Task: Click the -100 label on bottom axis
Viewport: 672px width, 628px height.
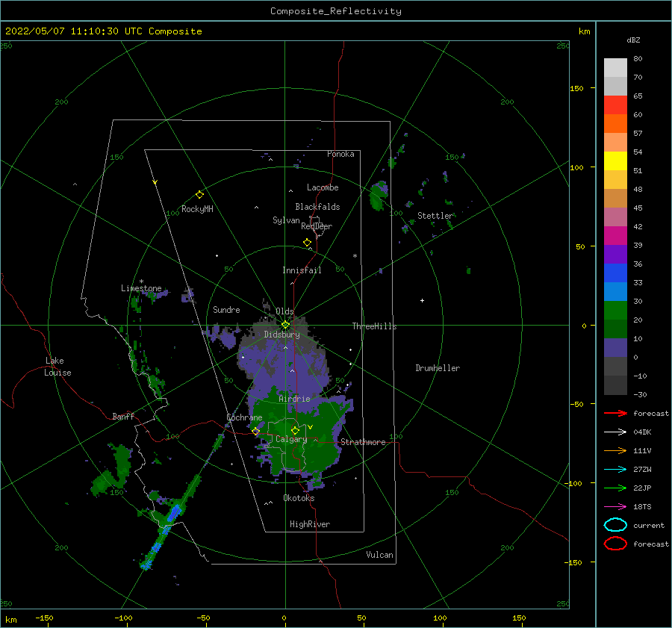Action: pos(123,618)
